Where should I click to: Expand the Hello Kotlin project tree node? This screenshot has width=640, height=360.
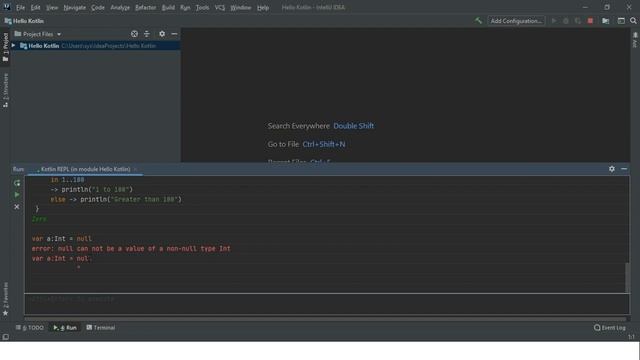14,45
